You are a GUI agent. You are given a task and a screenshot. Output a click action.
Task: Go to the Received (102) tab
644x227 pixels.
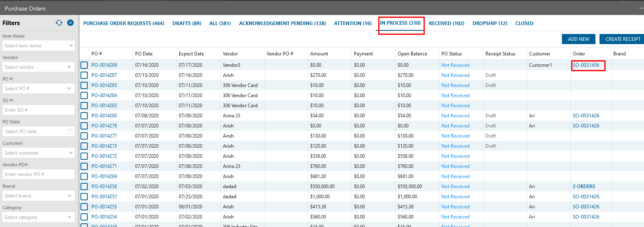click(x=446, y=23)
